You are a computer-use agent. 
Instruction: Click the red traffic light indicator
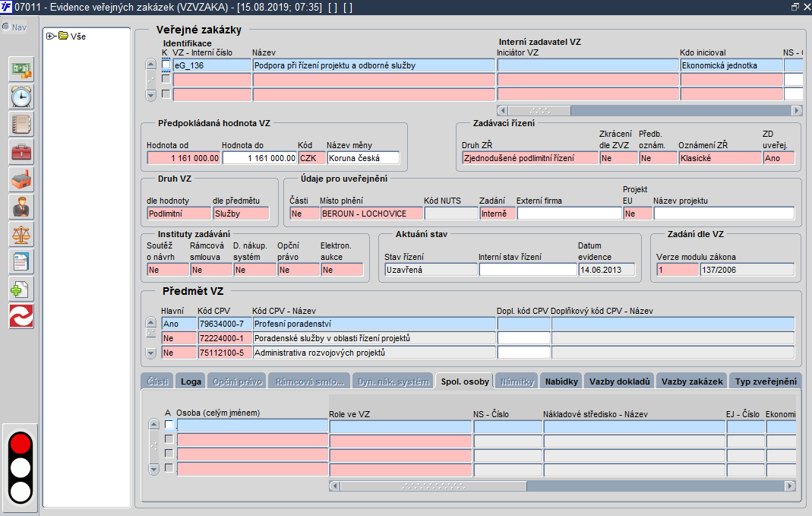pyautogui.click(x=21, y=444)
